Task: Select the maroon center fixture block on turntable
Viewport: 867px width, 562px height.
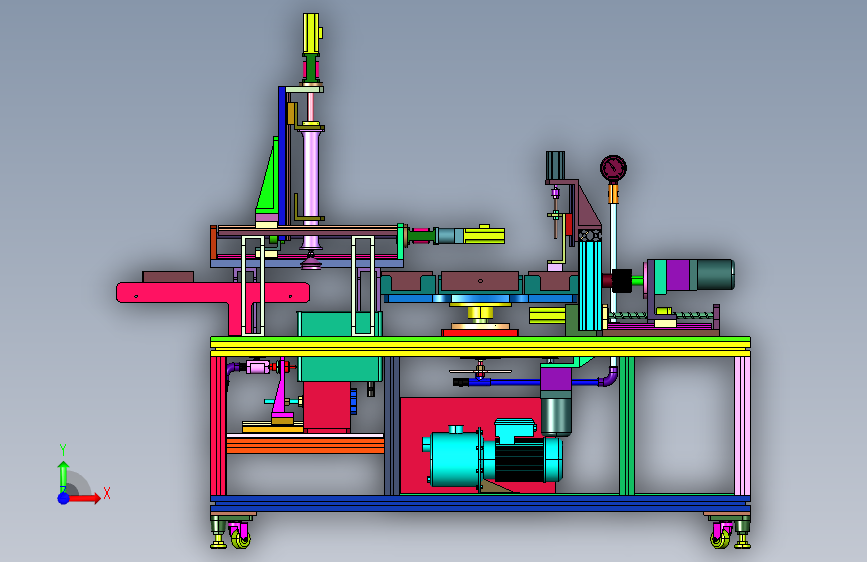Action: pyautogui.click(x=480, y=281)
